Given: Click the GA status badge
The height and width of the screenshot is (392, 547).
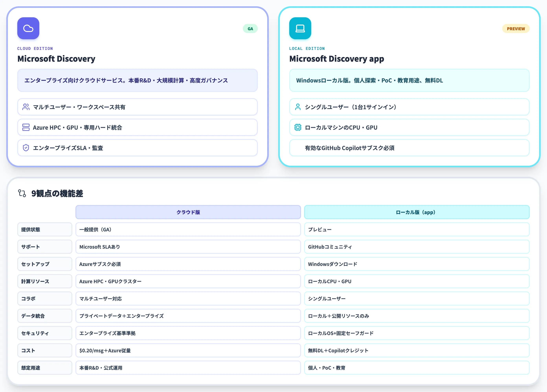Looking at the screenshot, I should [x=250, y=29].
